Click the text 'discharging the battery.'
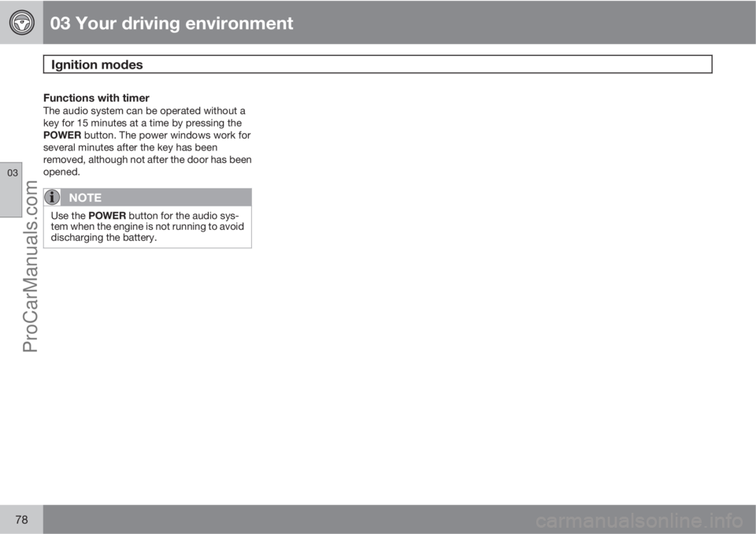Image resolution: width=756 pixels, height=534 pixels. (x=104, y=237)
